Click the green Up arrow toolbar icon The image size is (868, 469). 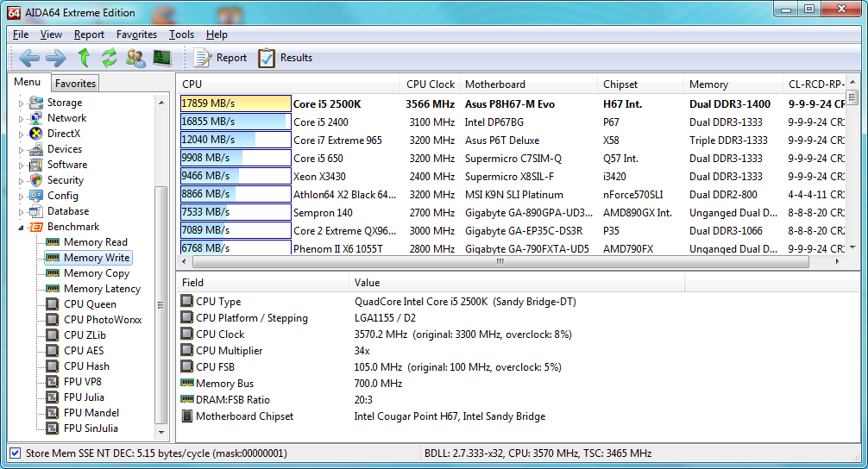[x=85, y=58]
